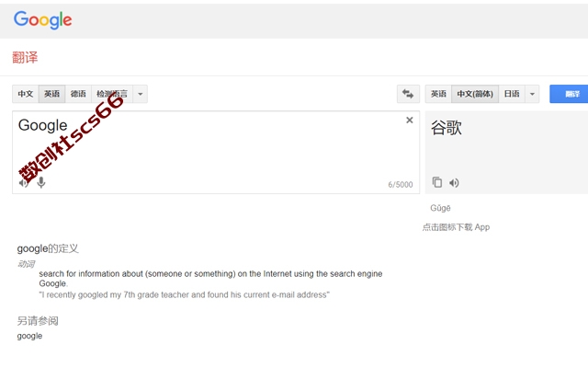
Task: Select 德语 as source language
Action: (x=78, y=94)
